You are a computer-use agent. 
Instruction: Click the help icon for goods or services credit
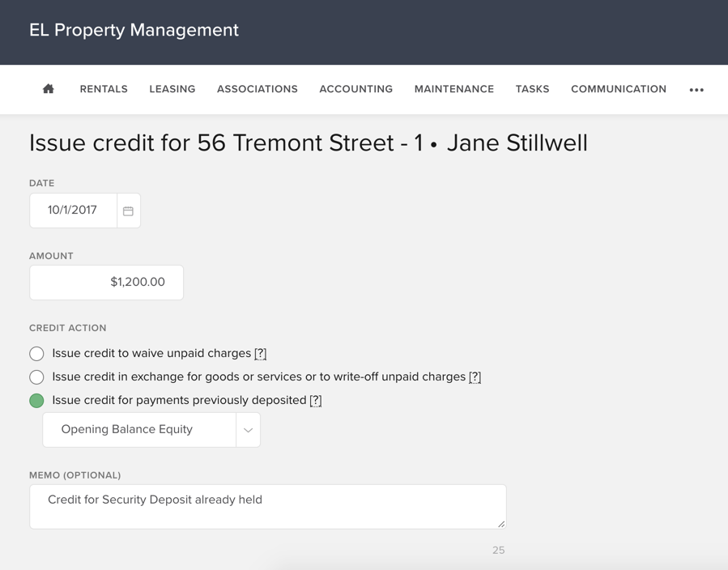click(x=474, y=376)
